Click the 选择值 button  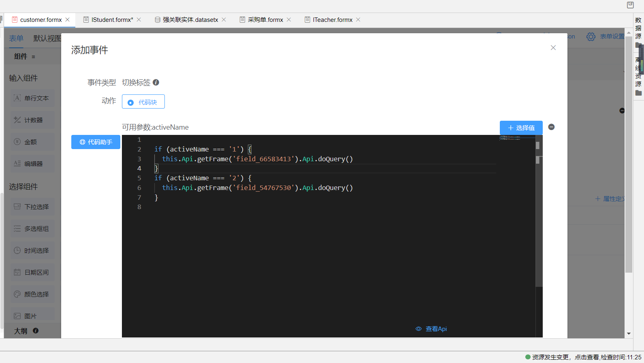click(x=521, y=128)
